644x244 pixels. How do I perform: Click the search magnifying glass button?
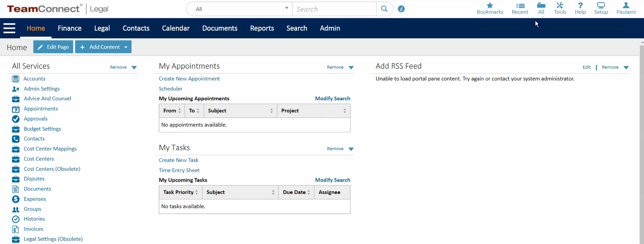point(384,9)
